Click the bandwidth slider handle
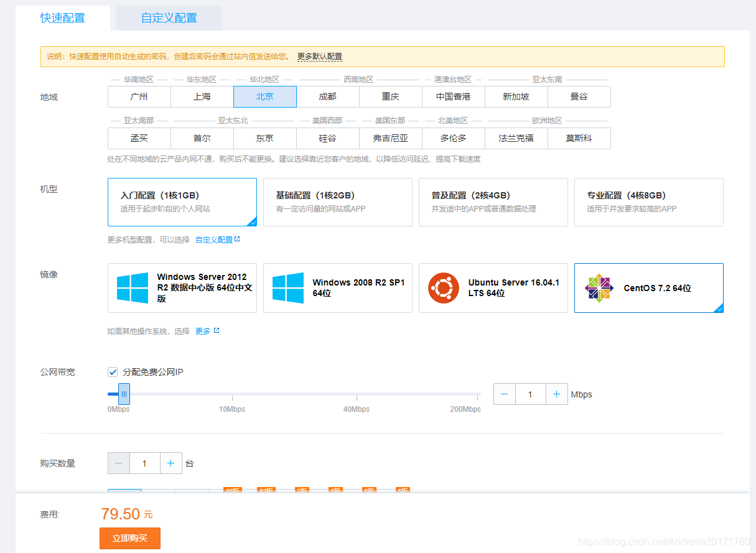Viewport: 756px width, 553px height. tap(124, 394)
